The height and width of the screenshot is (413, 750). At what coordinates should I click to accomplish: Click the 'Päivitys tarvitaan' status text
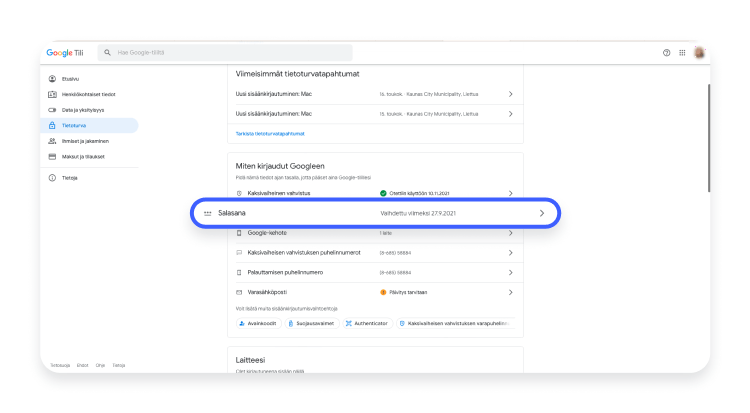click(x=408, y=292)
